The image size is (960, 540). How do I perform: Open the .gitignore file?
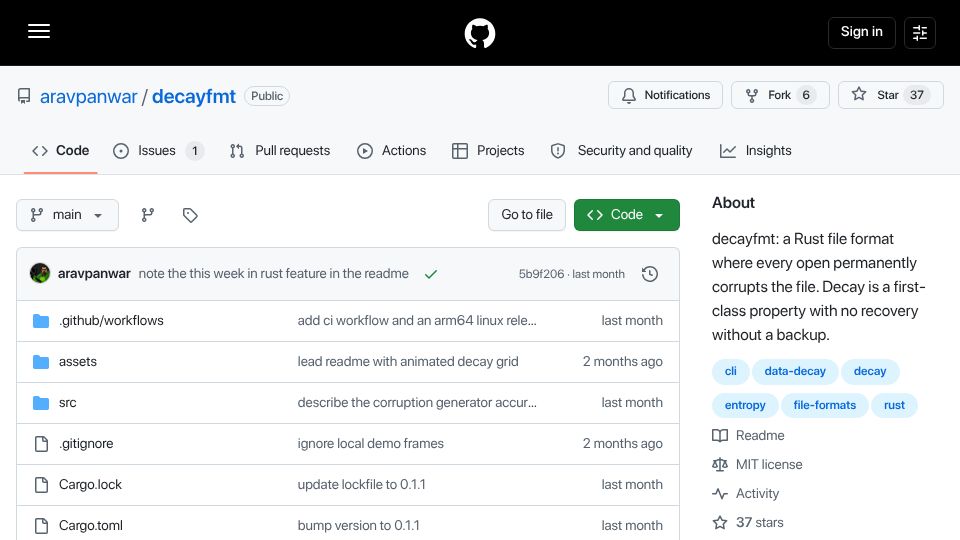[86, 444]
